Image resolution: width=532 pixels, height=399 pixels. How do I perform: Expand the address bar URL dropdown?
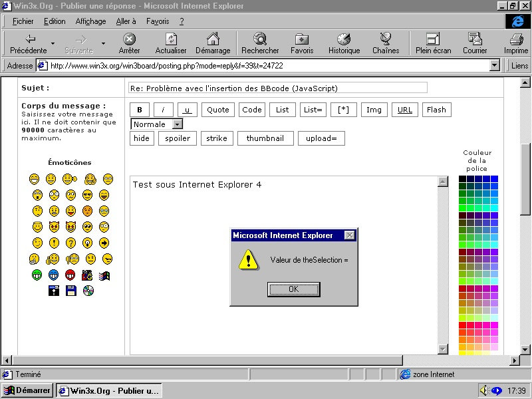495,65
